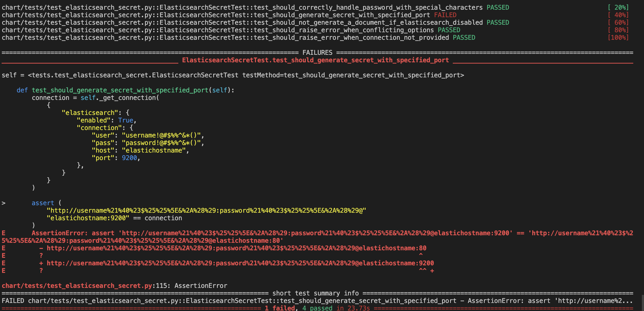Click the FAILURES section header
The width and height of the screenshot is (644, 311).
pyautogui.click(x=317, y=53)
